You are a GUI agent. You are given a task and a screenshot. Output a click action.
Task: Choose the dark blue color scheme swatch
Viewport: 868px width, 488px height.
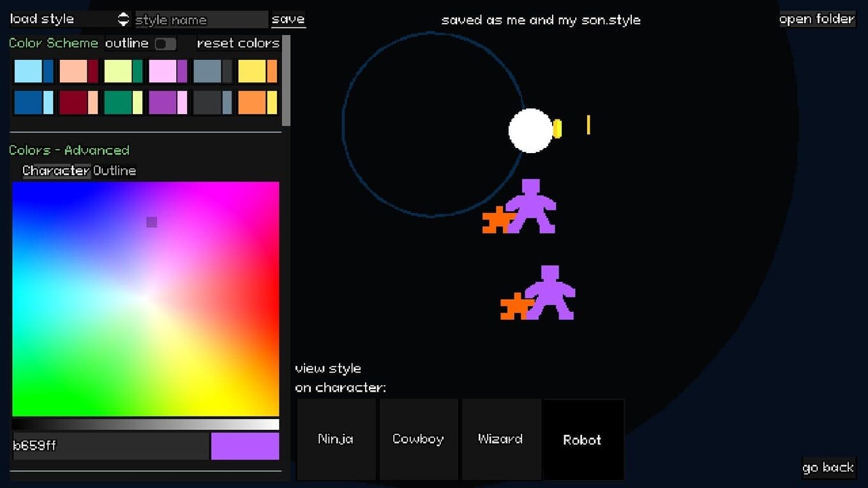click(x=34, y=103)
